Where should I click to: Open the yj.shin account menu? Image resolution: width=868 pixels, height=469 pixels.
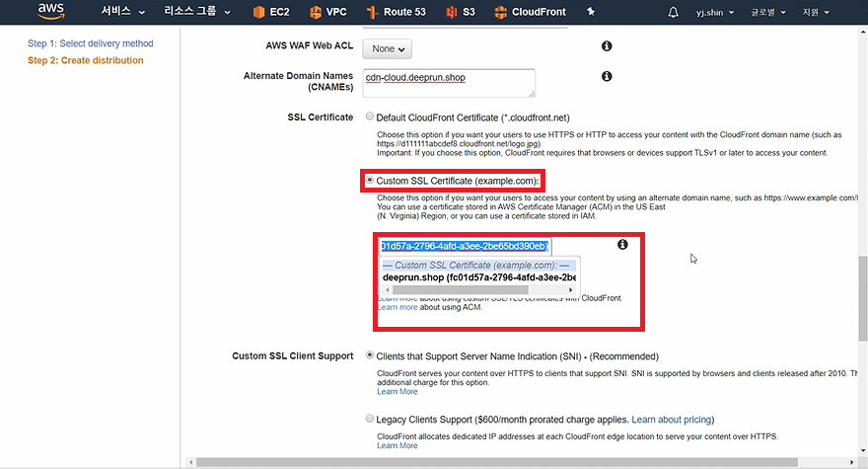(x=715, y=12)
